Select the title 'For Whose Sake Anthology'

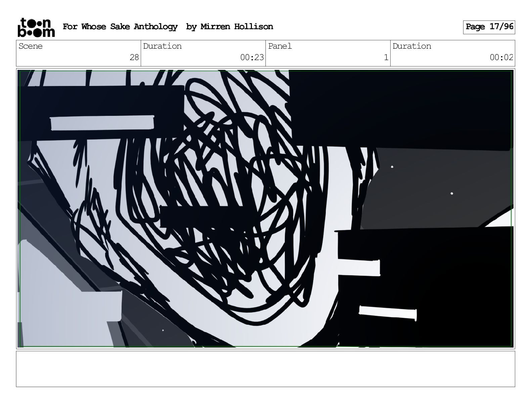tap(120, 27)
